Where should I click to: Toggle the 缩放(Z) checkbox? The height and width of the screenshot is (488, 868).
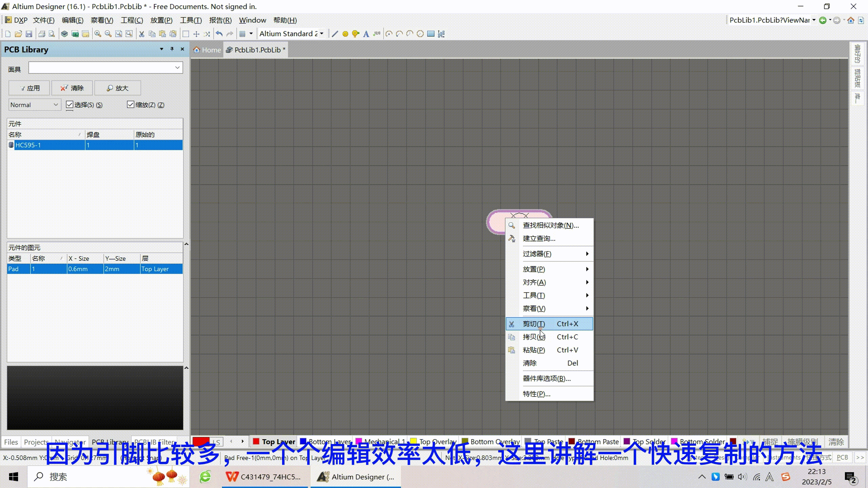(x=131, y=105)
